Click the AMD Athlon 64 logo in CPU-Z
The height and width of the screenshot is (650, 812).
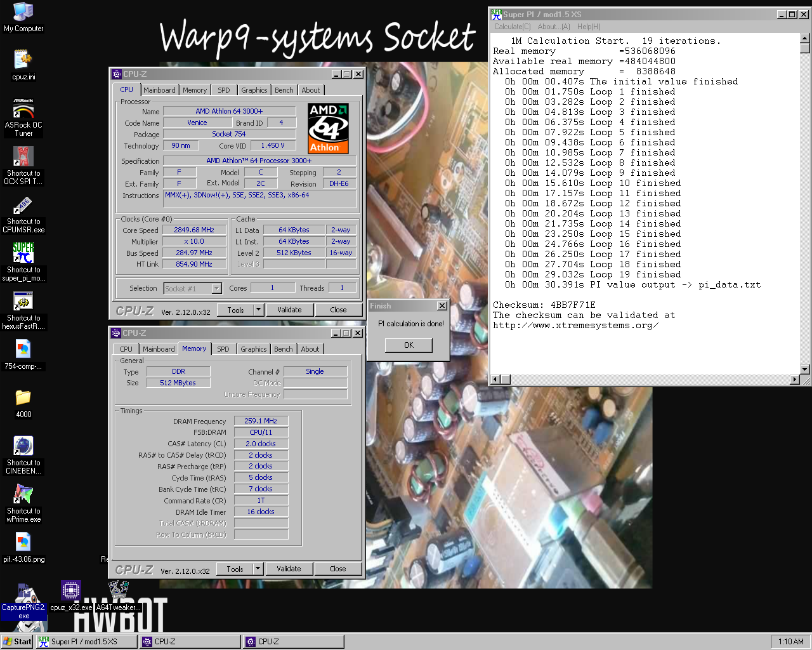pos(329,129)
